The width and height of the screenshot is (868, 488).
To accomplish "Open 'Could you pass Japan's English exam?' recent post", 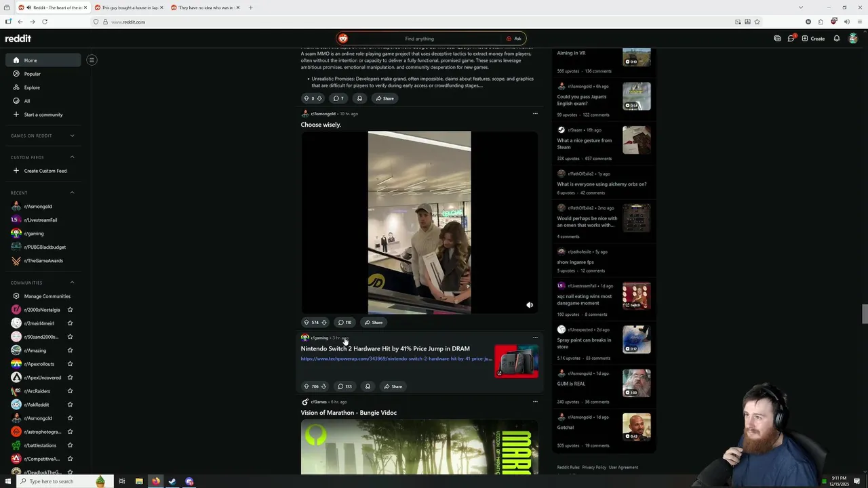I will click(582, 100).
